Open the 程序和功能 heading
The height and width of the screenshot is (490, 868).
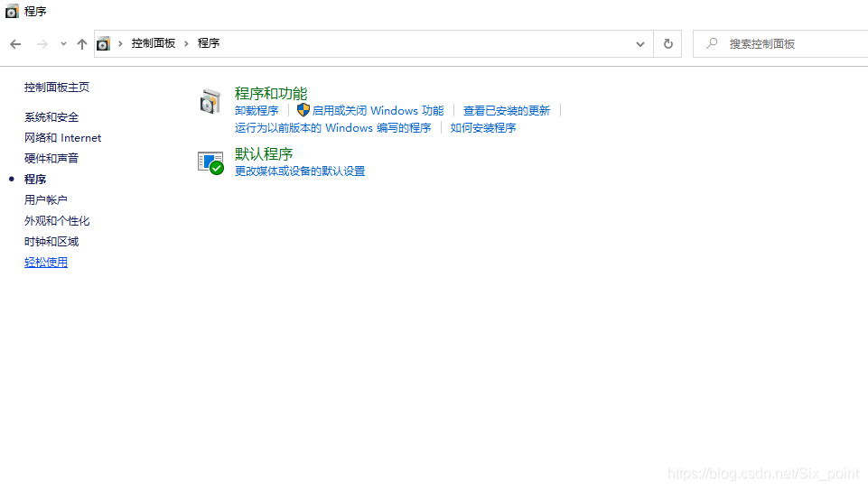pyautogui.click(x=271, y=93)
